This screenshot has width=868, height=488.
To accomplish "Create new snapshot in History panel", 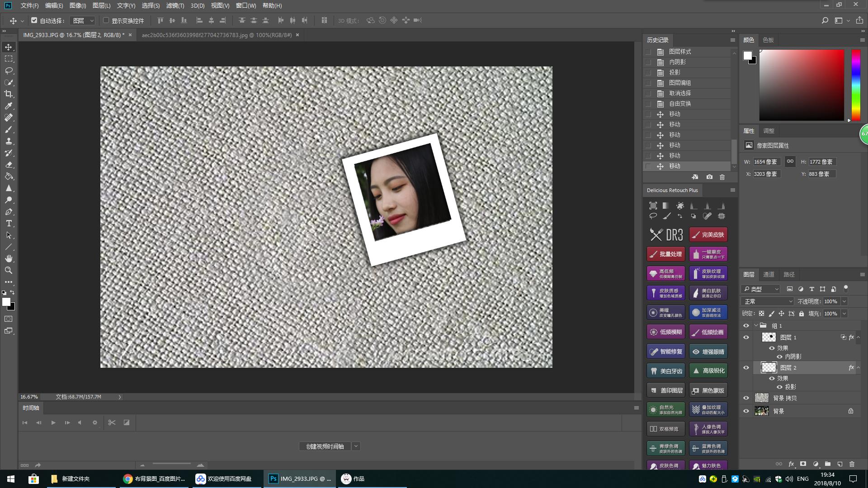I will pos(709,177).
